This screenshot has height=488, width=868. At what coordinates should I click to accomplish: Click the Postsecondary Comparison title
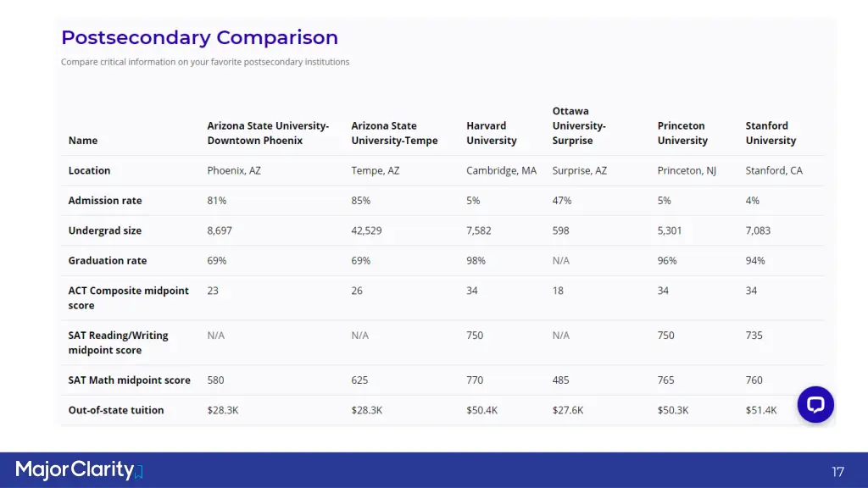pos(199,37)
